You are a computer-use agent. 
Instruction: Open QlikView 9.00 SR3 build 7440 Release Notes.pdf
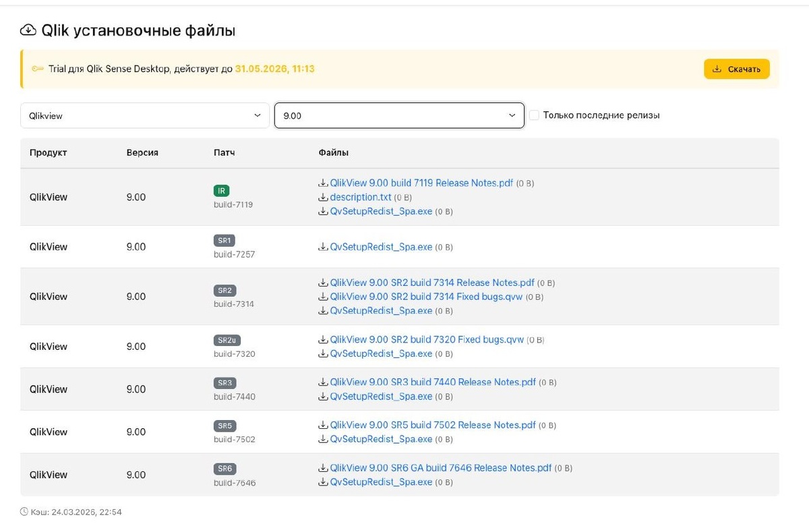click(x=432, y=382)
